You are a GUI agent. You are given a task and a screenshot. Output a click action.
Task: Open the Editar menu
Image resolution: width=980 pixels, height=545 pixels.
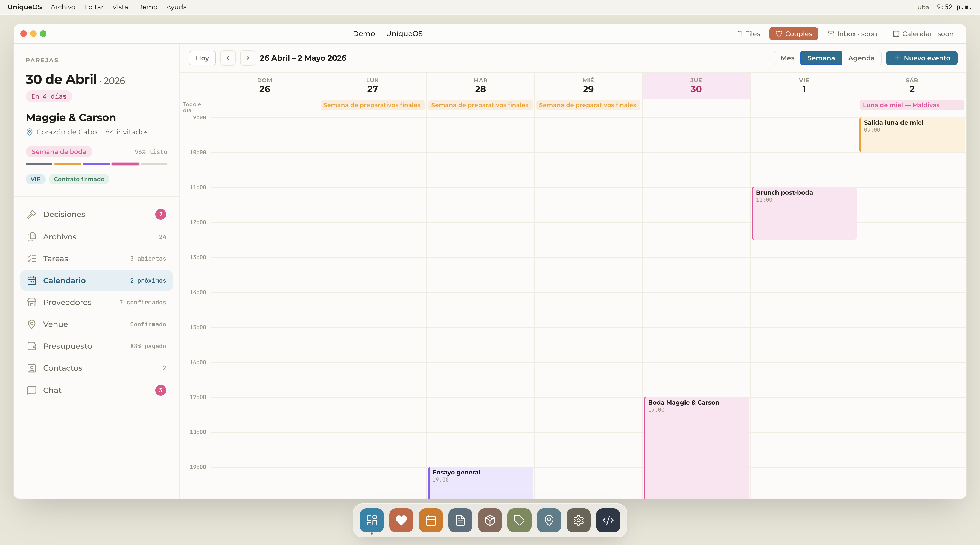pyautogui.click(x=94, y=7)
